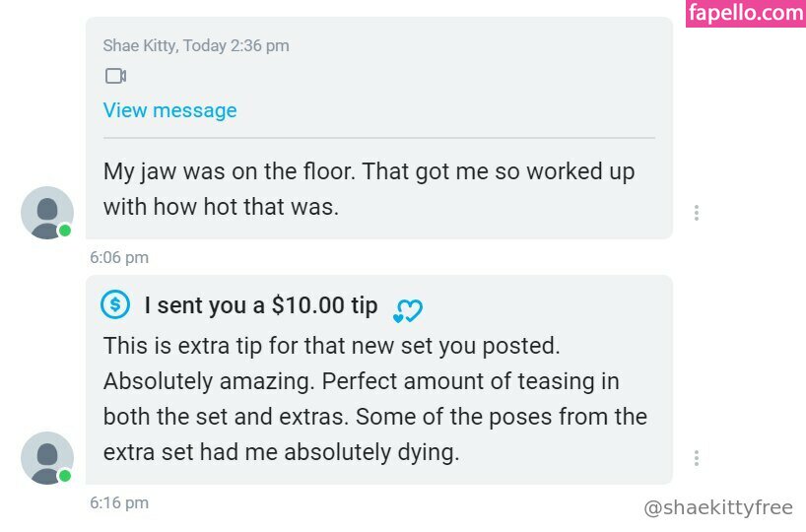Click the 6:06 pm timestamp

coord(118,258)
